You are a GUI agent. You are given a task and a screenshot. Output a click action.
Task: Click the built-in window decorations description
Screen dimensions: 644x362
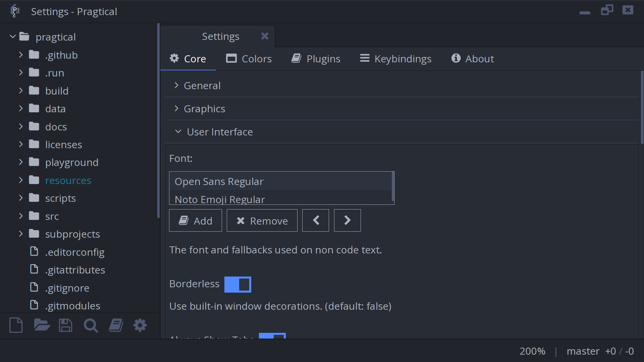280,306
